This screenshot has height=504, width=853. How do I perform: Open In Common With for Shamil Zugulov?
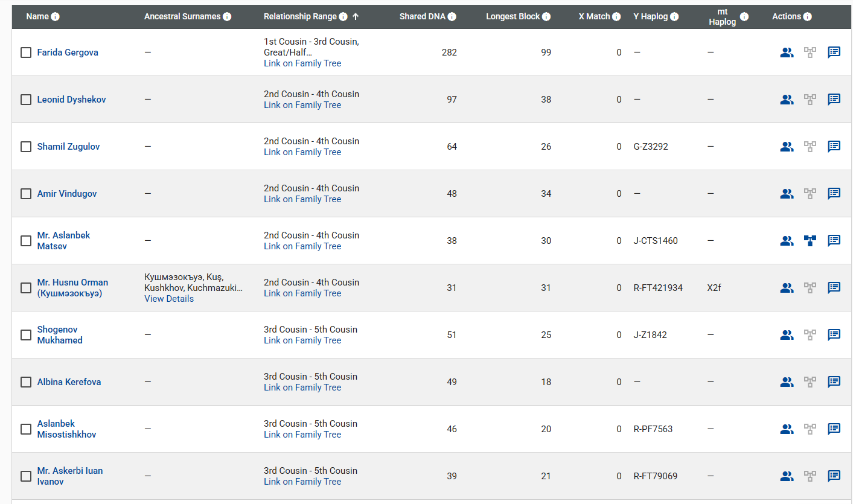(x=787, y=147)
